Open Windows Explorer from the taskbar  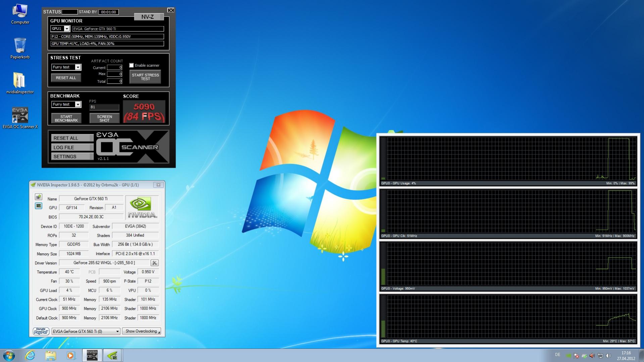51,355
